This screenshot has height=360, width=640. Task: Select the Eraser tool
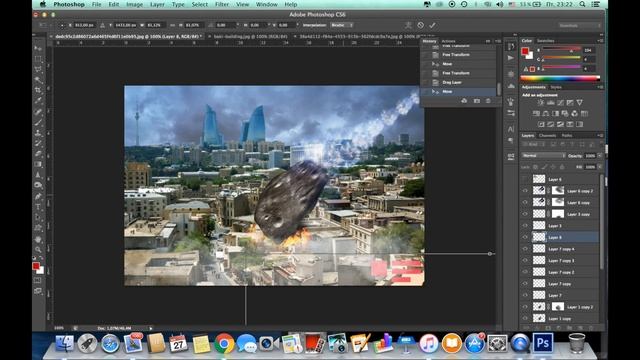pos(38,154)
